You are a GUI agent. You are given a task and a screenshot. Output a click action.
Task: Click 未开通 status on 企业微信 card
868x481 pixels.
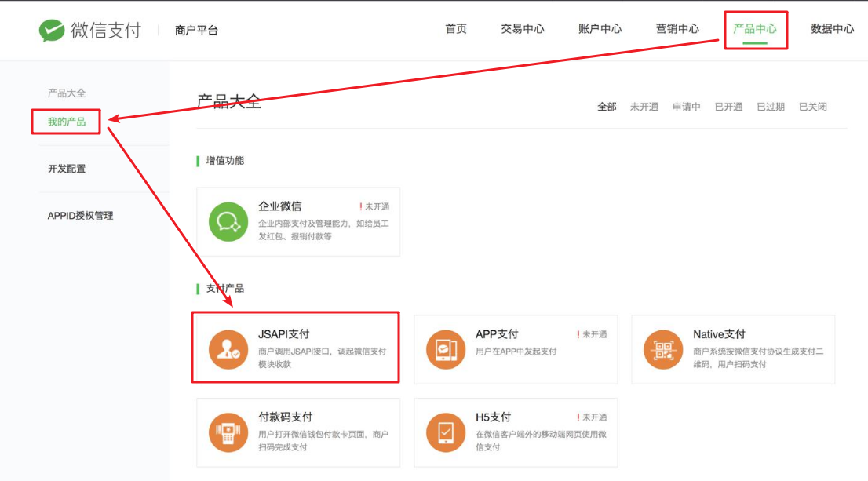click(375, 206)
